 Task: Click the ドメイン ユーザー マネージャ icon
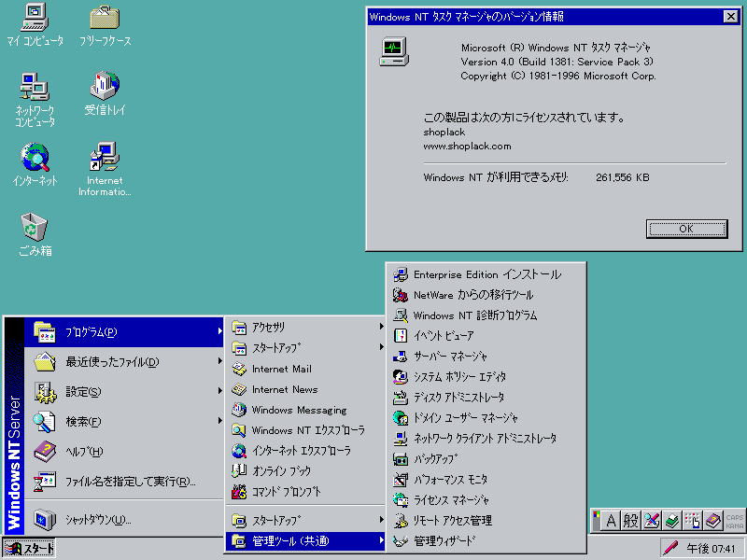401,418
